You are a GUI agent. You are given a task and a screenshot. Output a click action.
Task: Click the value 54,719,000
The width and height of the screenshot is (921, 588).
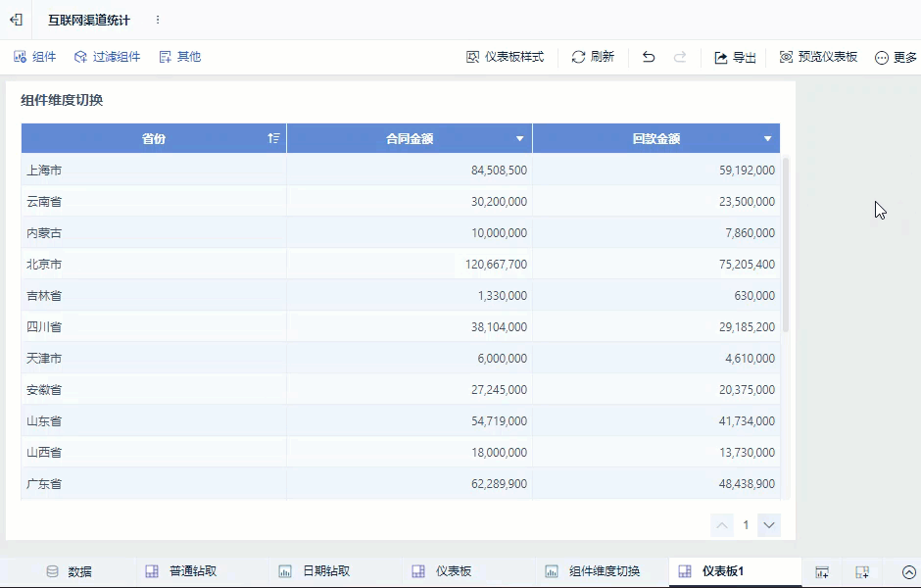(499, 421)
